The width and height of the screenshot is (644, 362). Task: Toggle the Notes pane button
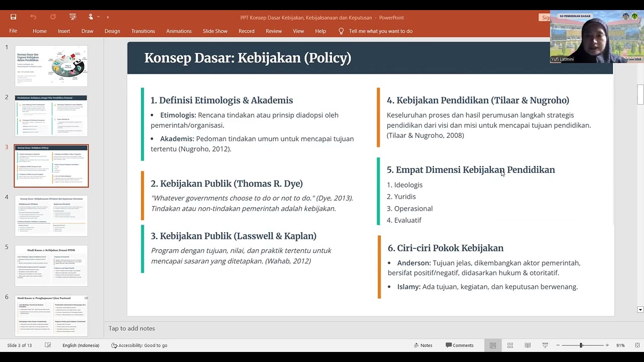423,345
